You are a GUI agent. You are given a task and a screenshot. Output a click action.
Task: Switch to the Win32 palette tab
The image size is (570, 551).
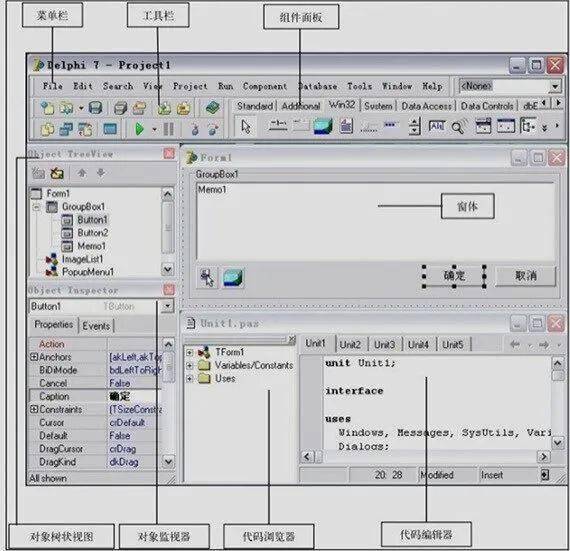342,105
